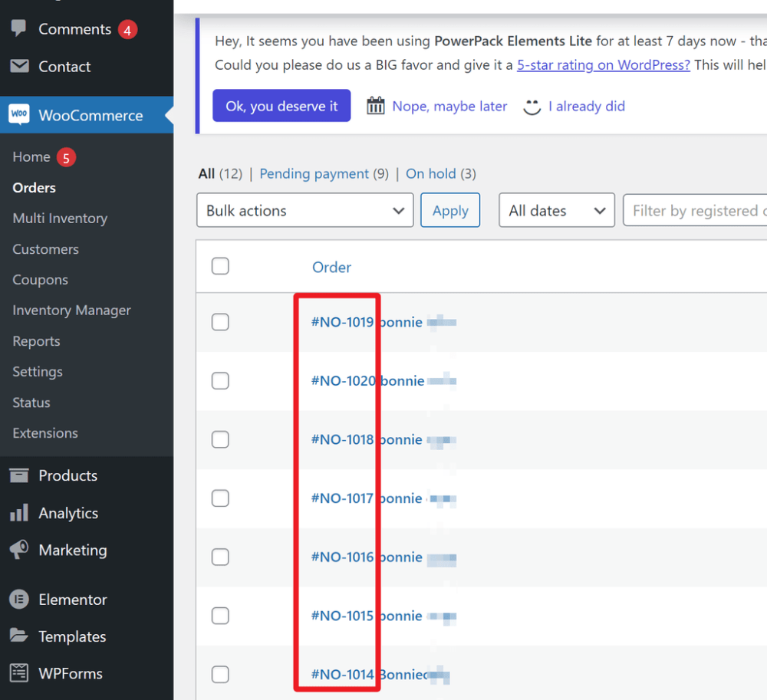Open the Contact menu item
The image size is (767, 700).
pos(64,67)
